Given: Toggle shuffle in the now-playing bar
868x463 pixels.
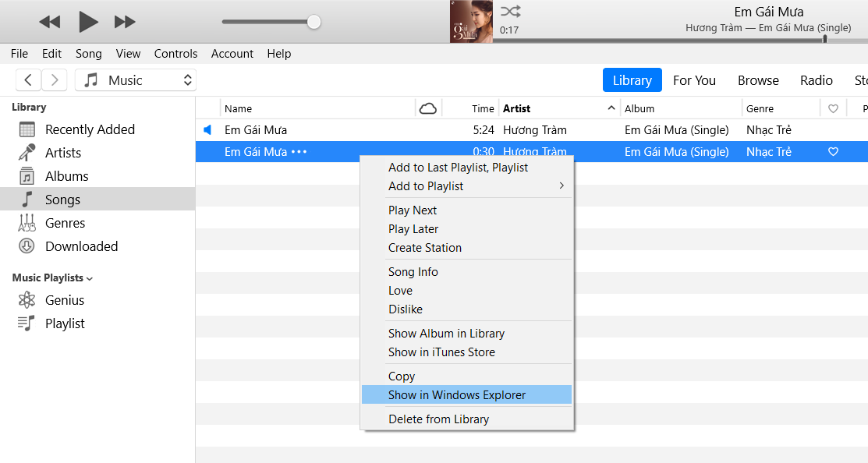Looking at the screenshot, I should click(x=512, y=11).
